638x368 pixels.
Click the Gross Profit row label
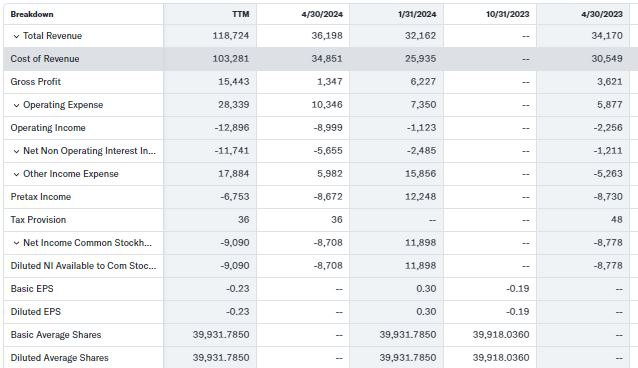pos(35,82)
